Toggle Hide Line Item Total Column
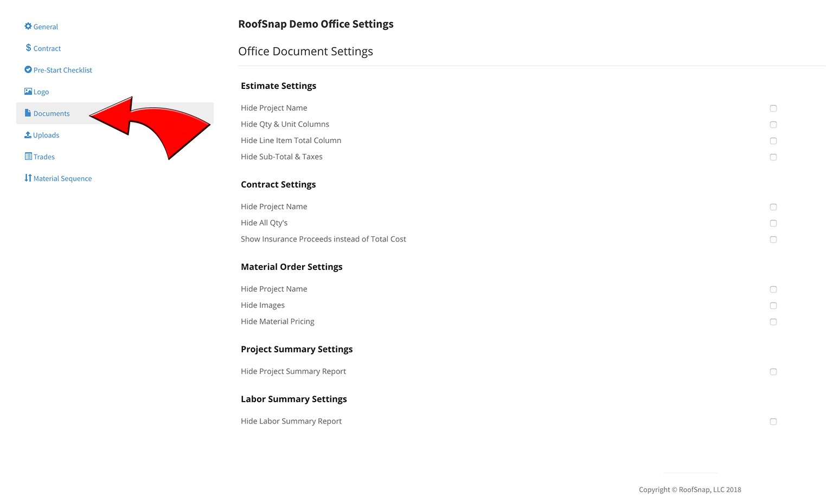This screenshot has height=504, width=826. click(773, 141)
